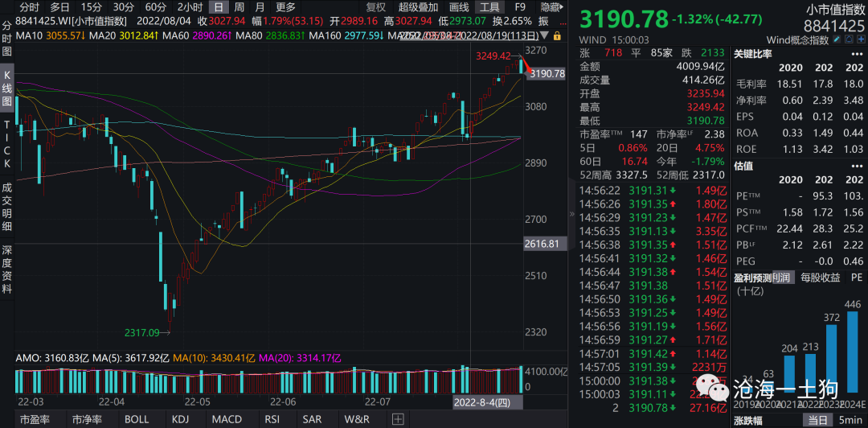Click the blue plus add-to-watchlist icon
The width and height of the screenshot is (868, 428).
[861, 39]
